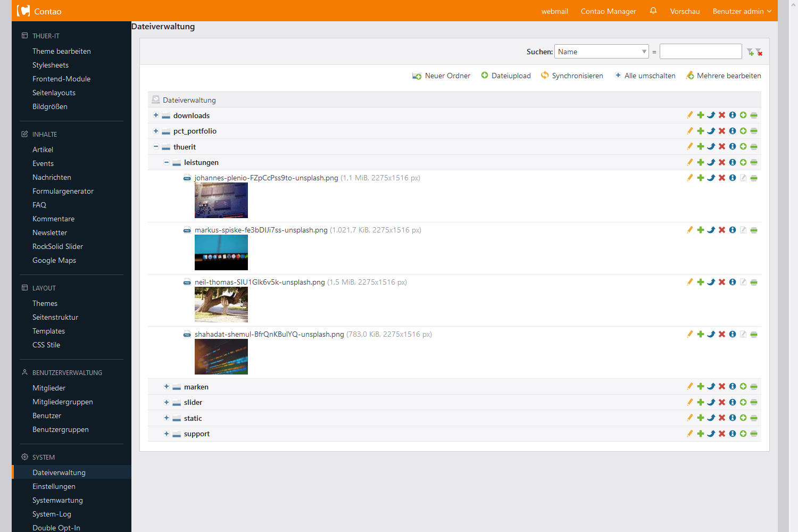Show info for johannes-plenio png file
Image resolution: width=798 pixels, height=532 pixels.
(733, 178)
